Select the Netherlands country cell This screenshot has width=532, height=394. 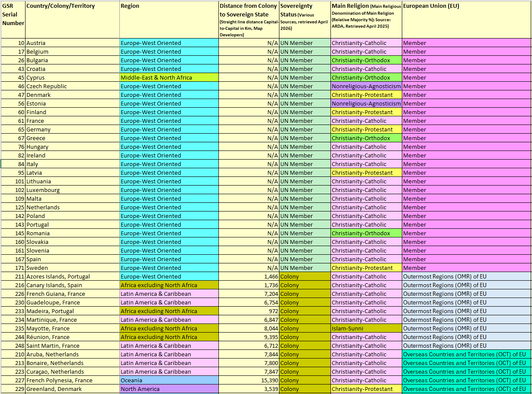click(72, 207)
